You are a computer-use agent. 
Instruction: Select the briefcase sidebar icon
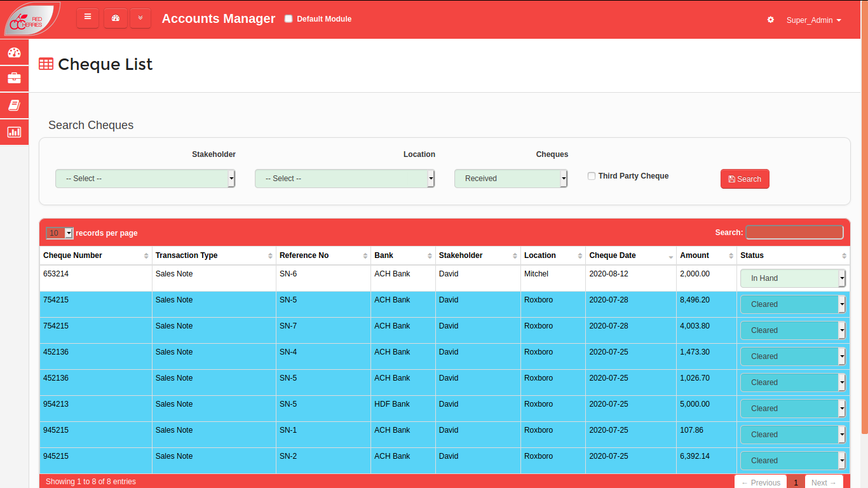(14, 78)
